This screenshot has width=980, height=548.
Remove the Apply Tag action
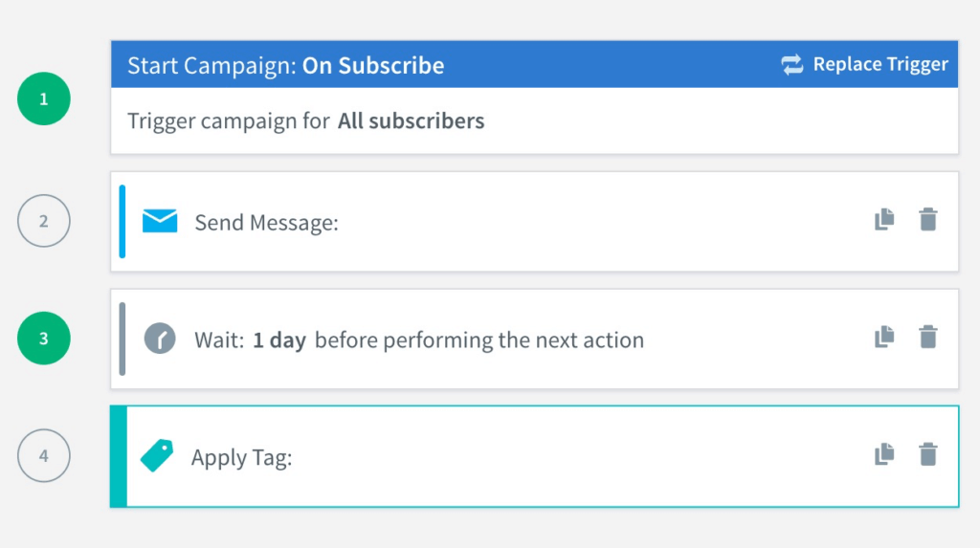point(928,454)
